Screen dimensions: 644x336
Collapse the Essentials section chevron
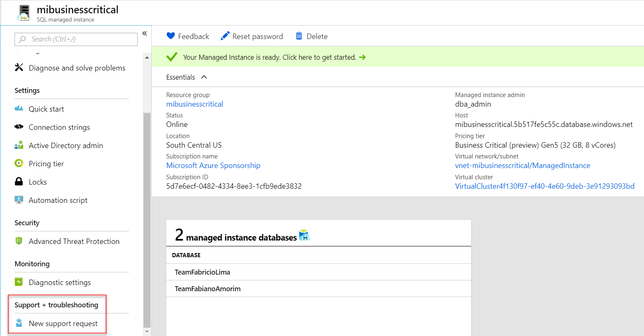click(204, 77)
